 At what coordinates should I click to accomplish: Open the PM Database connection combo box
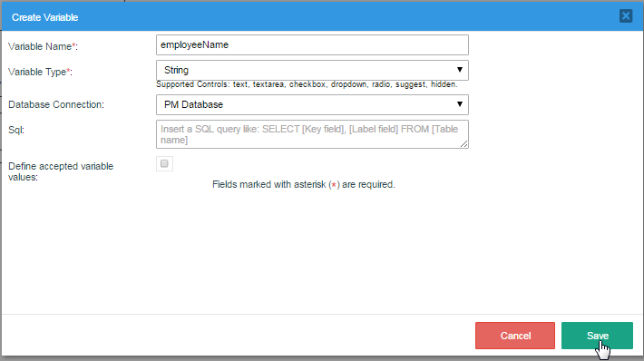[312, 104]
